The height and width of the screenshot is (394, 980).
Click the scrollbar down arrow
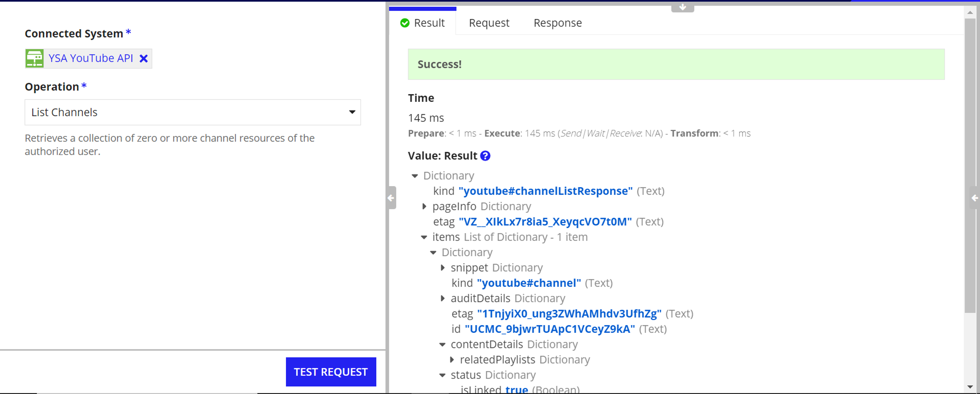(x=970, y=387)
